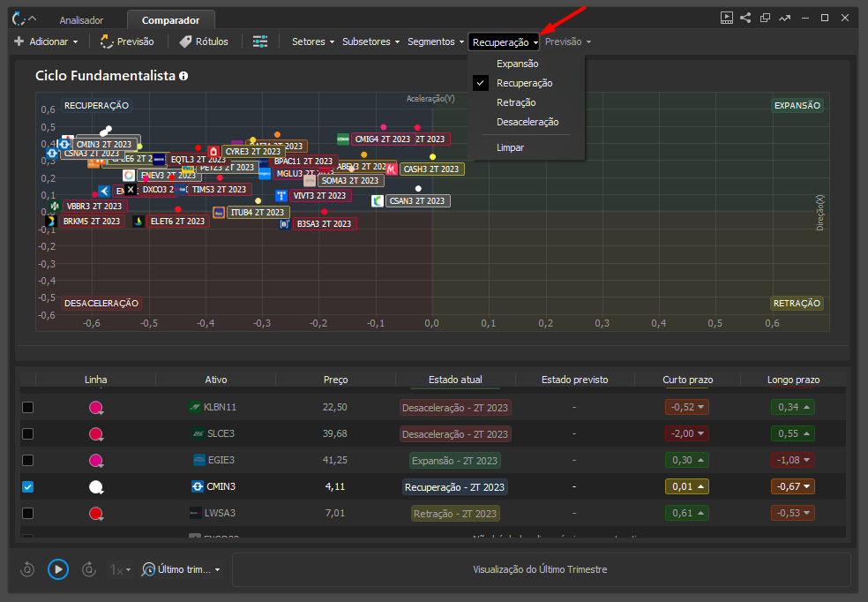The image size is (868, 602).
Task: Click the CYRE3 2T 2023 chart label
Action: click(x=253, y=151)
